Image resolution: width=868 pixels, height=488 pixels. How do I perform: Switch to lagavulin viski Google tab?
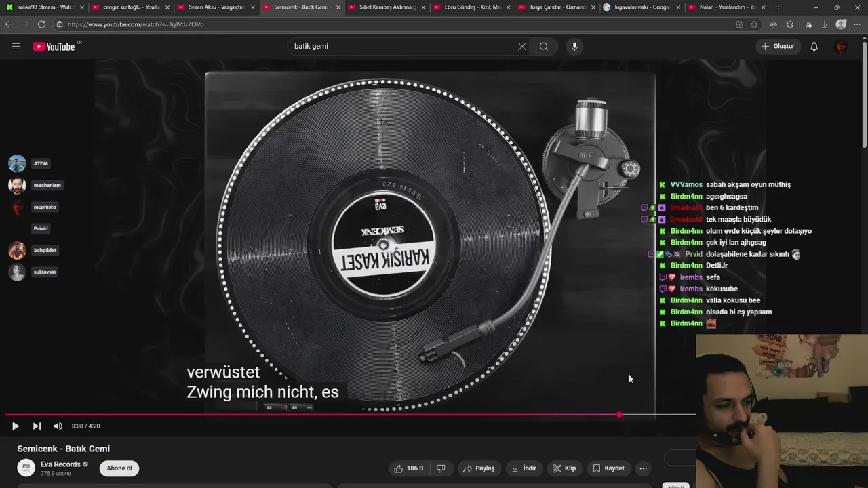[642, 7]
